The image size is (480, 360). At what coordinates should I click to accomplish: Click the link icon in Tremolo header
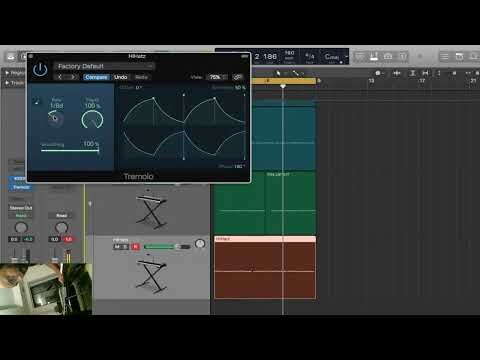(x=238, y=77)
